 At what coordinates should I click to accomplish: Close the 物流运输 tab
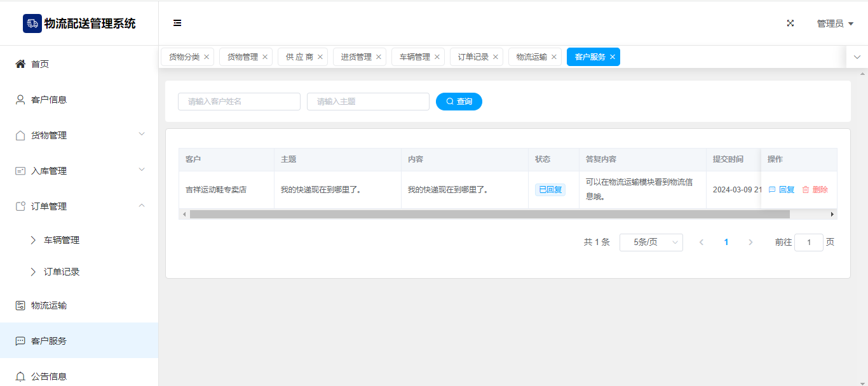[554, 57]
